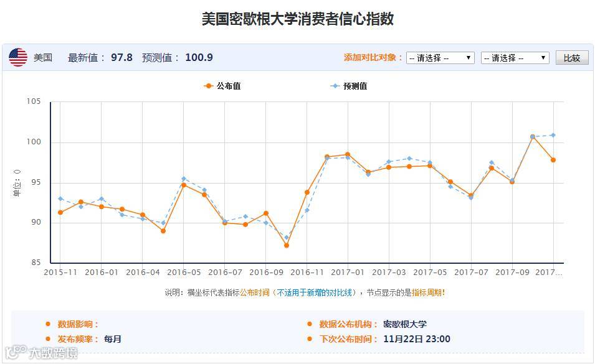Click the last orange 公布值 data point
The height and width of the screenshot is (364, 595).
pos(553,160)
